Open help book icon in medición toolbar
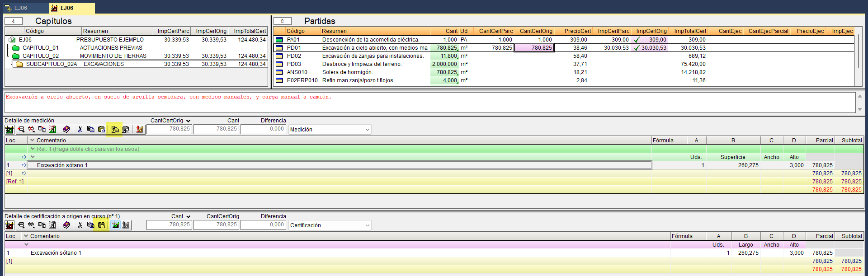868x276 pixels. [66, 130]
